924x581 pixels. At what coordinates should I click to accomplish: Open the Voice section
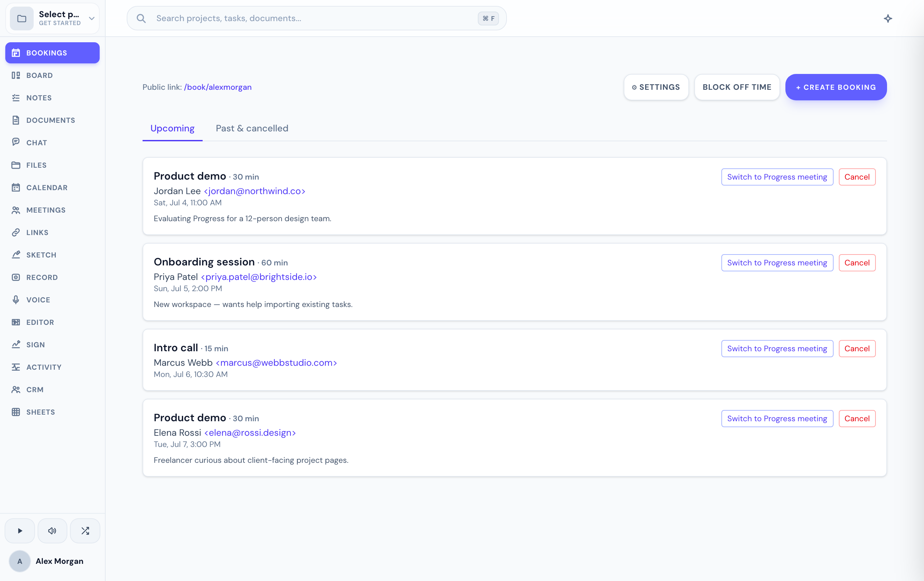pyautogui.click(x=52, y=300)
